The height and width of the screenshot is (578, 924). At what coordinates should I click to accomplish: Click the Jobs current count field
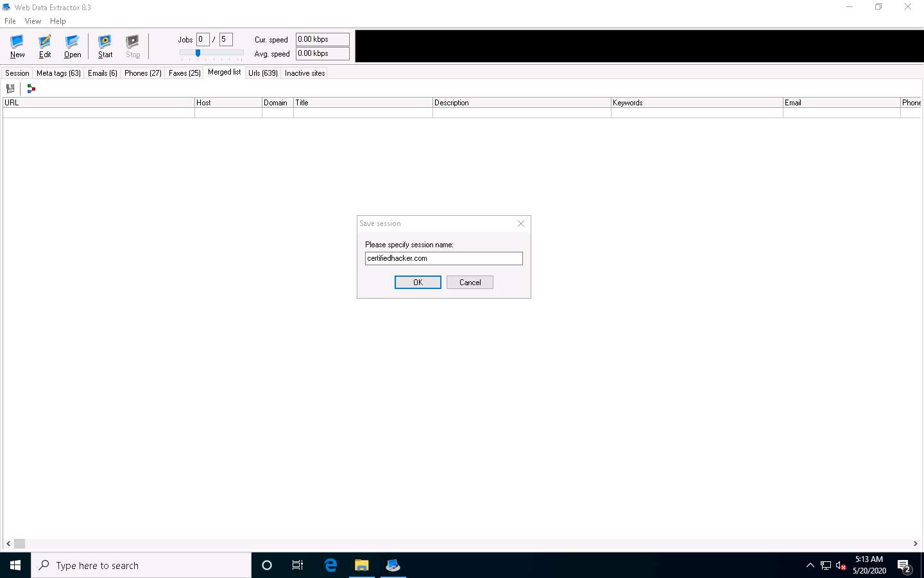pyautogui.click(x=203, y=39)
